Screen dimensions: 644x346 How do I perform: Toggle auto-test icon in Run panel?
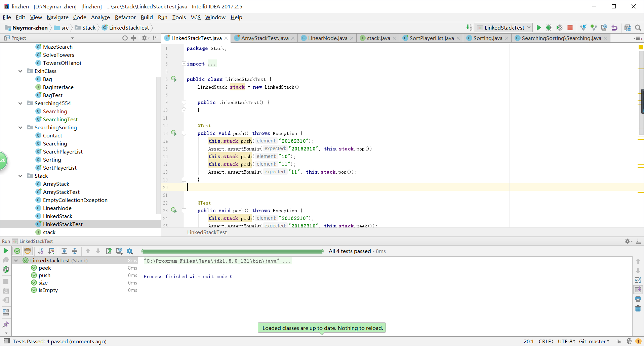point(6,269)
